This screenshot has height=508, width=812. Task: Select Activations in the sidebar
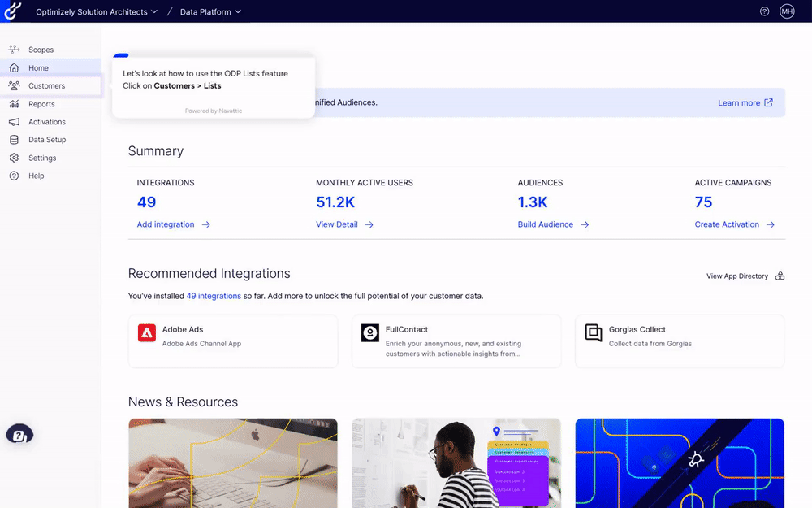pos(46,122)
